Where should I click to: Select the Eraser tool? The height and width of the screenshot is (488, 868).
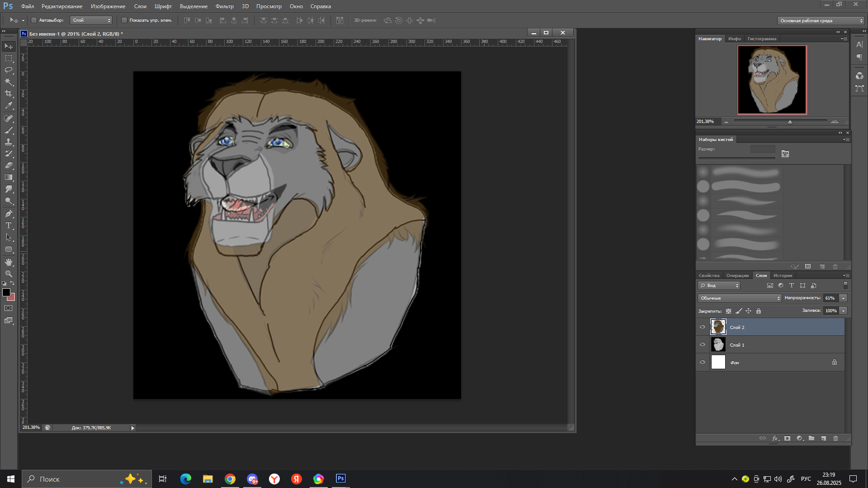point(9,165)
